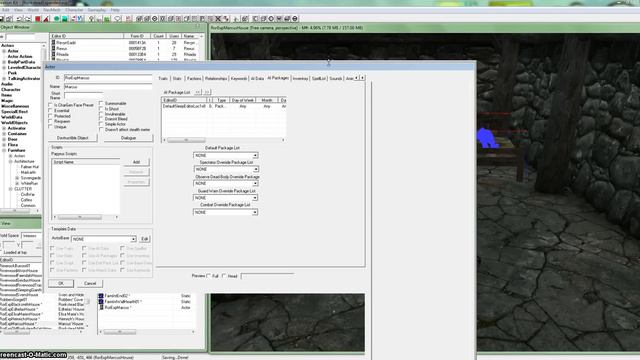Click the icon beside FarmIntEnd02 in cell list
This screenshot has height=360, width=640.
101,296
